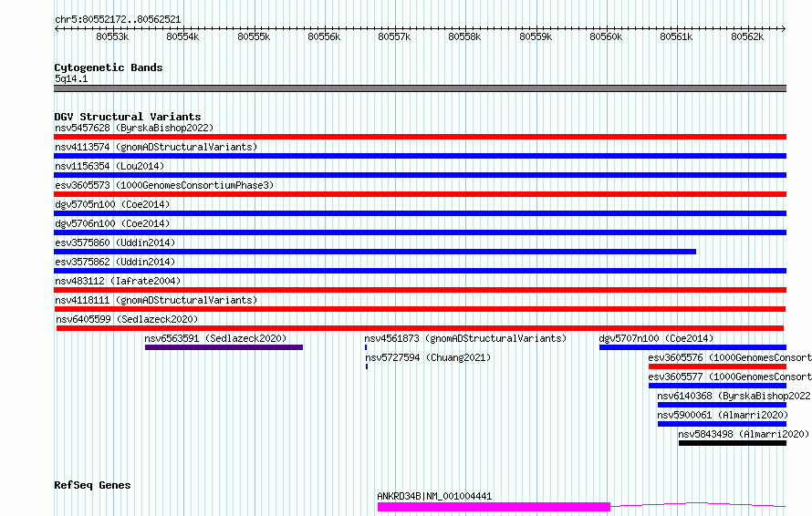812x516 pixels.
Task: Click the shorter blue bar of esv3575860
Action: tap(375, 252)
